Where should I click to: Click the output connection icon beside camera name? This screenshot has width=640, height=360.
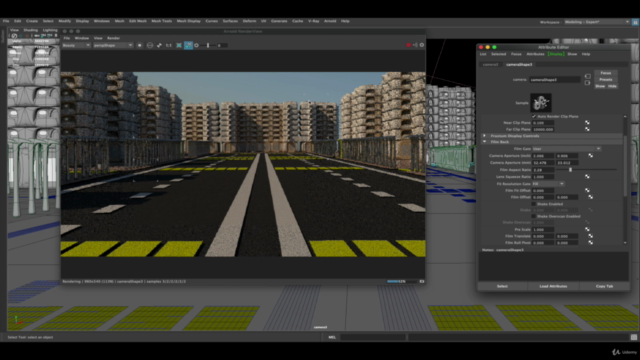(x=587, y=83)
